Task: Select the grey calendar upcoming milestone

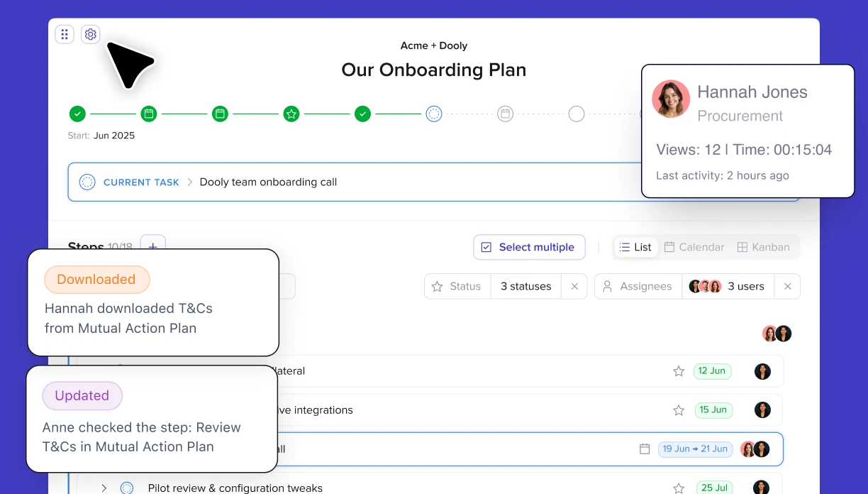Action: (x=505, y=114)
